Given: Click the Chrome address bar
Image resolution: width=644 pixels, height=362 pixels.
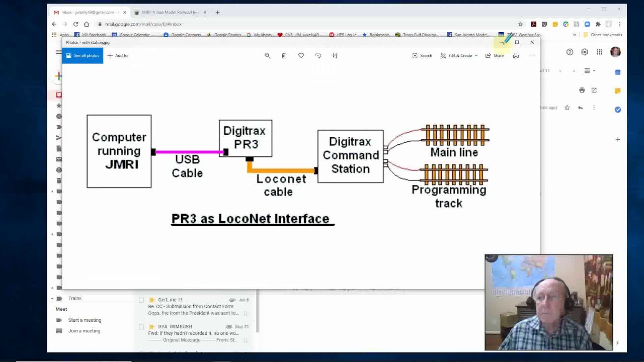Looking at the screenshot, I should click(307, 24).
